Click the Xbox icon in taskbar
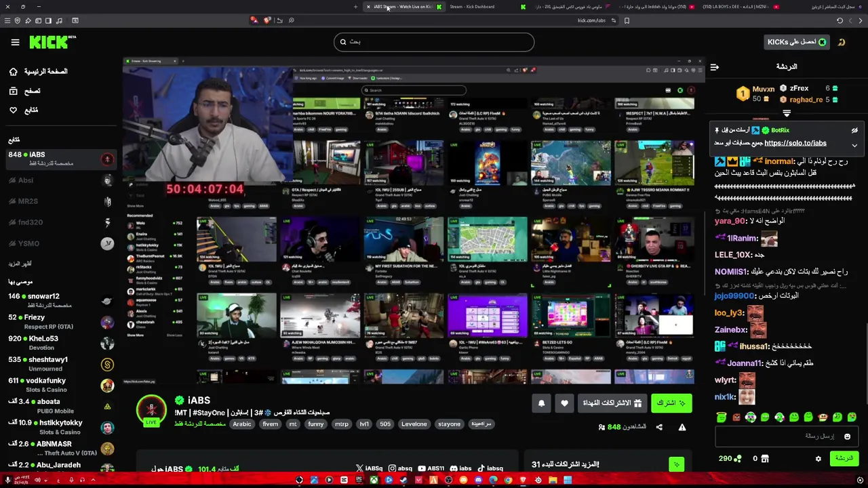868x488 pixels. pos(374,481)
